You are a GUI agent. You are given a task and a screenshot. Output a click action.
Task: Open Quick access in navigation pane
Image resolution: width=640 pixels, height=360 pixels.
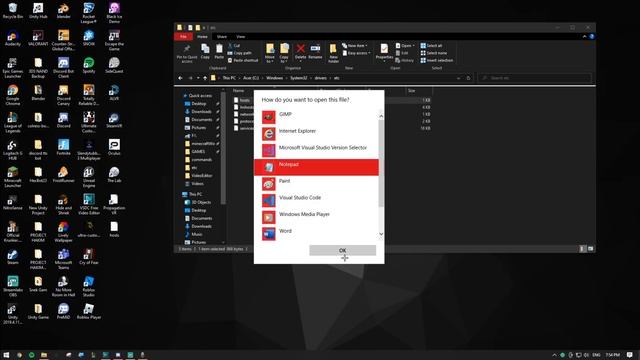click(200, 96)
